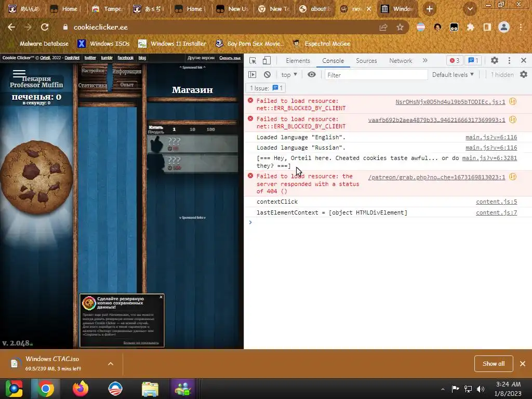
Task: Open the Настройки options button
Action: [92, 71]
